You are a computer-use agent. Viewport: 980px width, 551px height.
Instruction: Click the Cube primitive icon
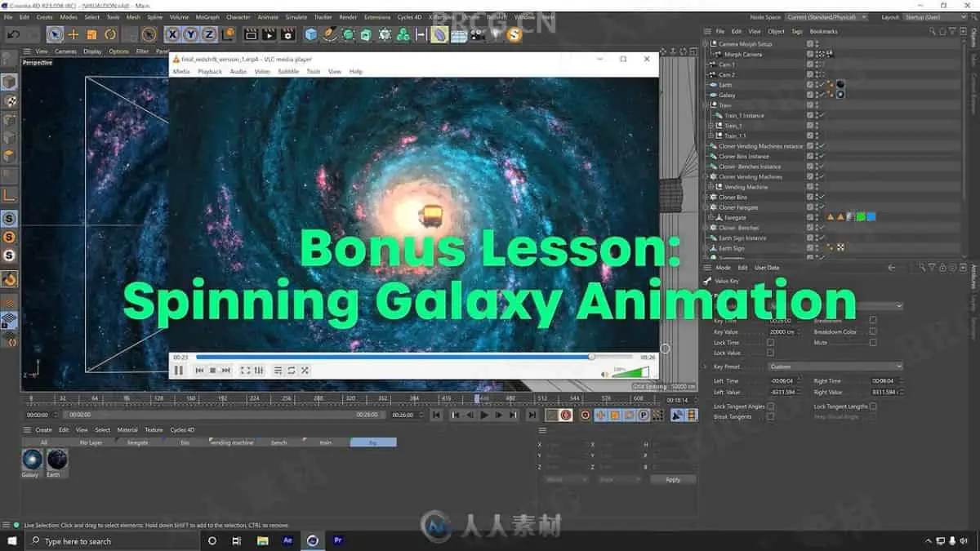[x=311, y=34]
